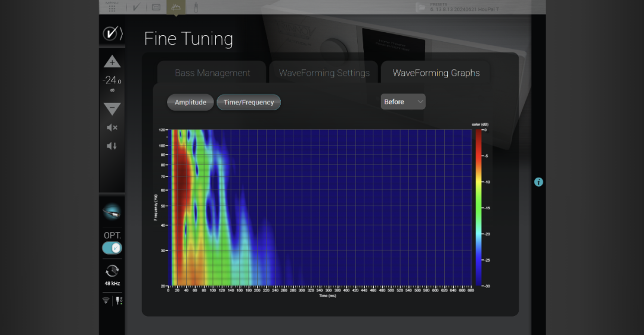
Task: Decrease volume with the minus arrow
Action: click(112, 108)
